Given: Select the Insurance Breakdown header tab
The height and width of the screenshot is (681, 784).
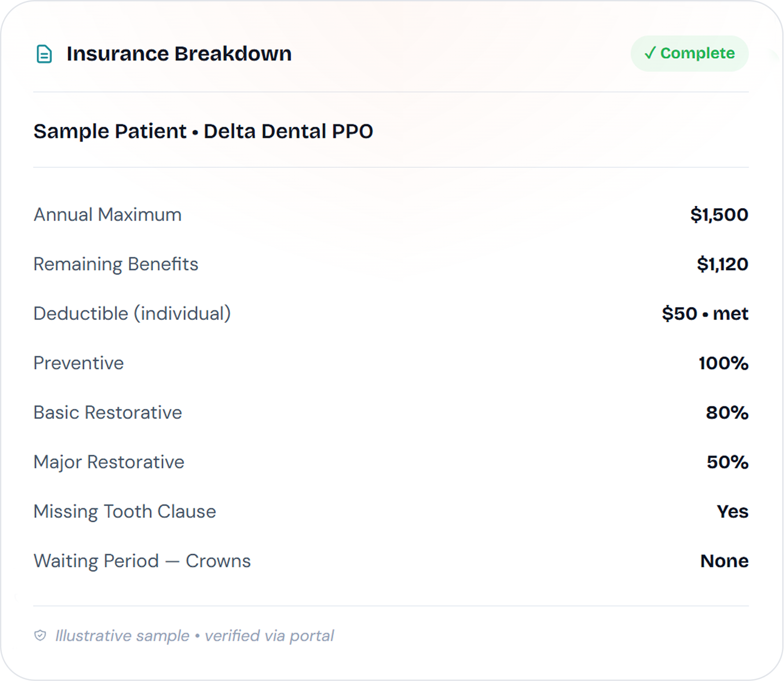Looking at the screenshot, I should pos(179,54).
